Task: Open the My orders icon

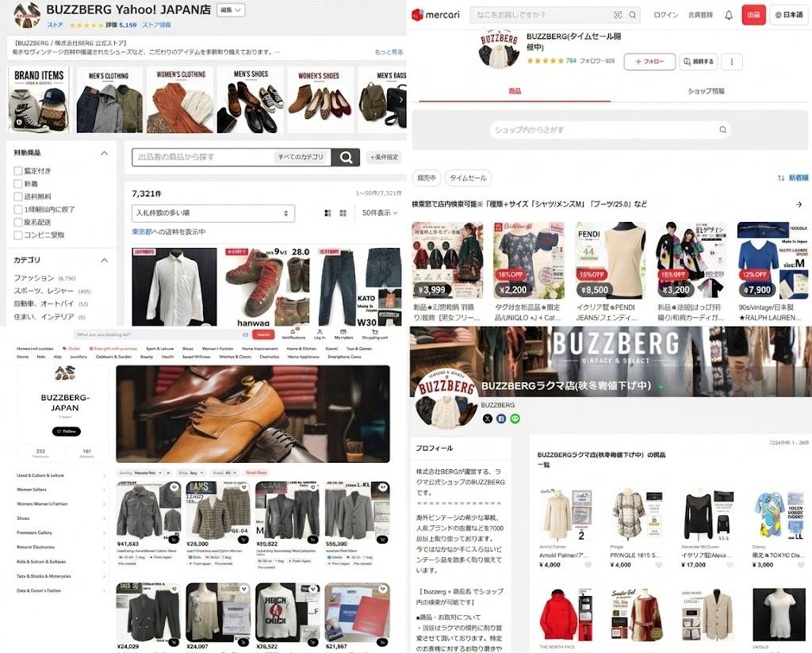Action: click(x=343, y=334)
